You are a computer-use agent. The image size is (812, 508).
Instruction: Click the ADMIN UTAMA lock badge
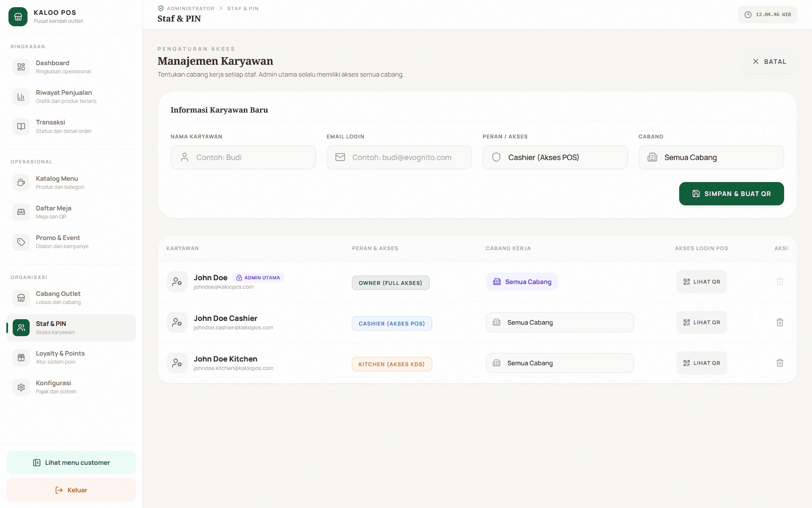(x=258, y=278)
